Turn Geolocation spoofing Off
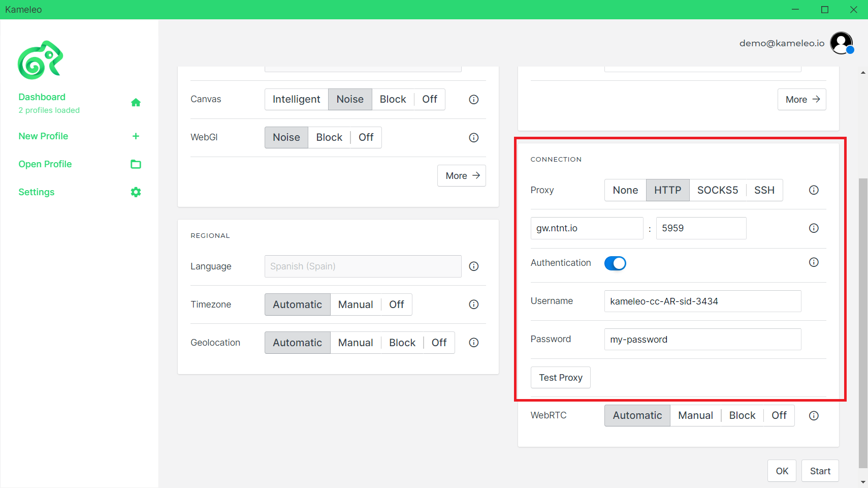 point(439,343)
